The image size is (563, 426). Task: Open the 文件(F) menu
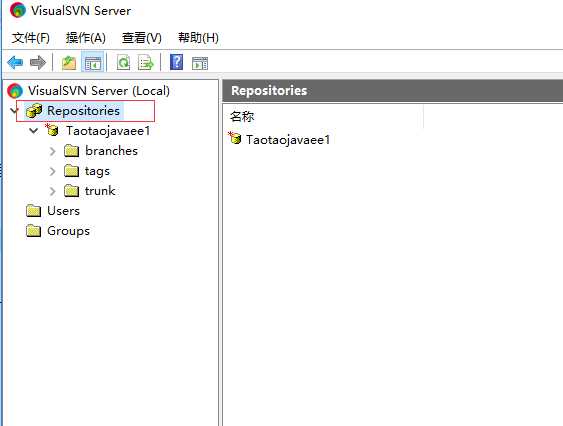pyautogui.click(x=31, y=38)
